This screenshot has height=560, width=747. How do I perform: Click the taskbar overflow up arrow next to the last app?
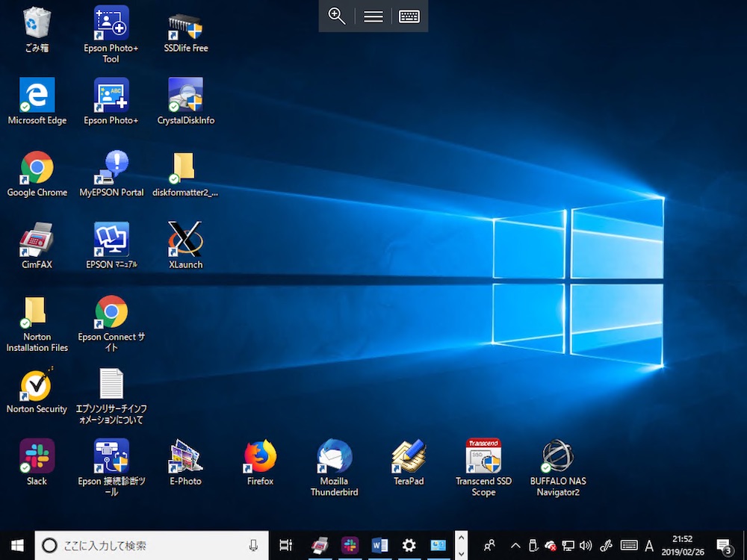tap(461, 537)
